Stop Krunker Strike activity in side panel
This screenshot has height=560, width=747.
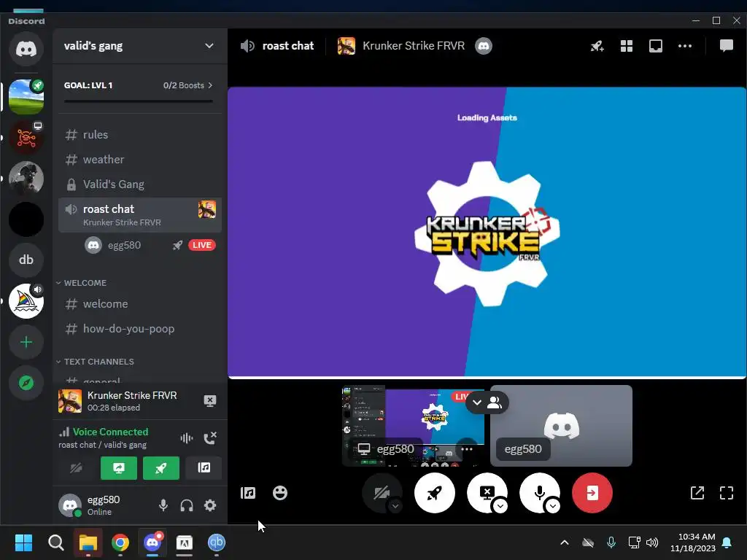point(210,401)
